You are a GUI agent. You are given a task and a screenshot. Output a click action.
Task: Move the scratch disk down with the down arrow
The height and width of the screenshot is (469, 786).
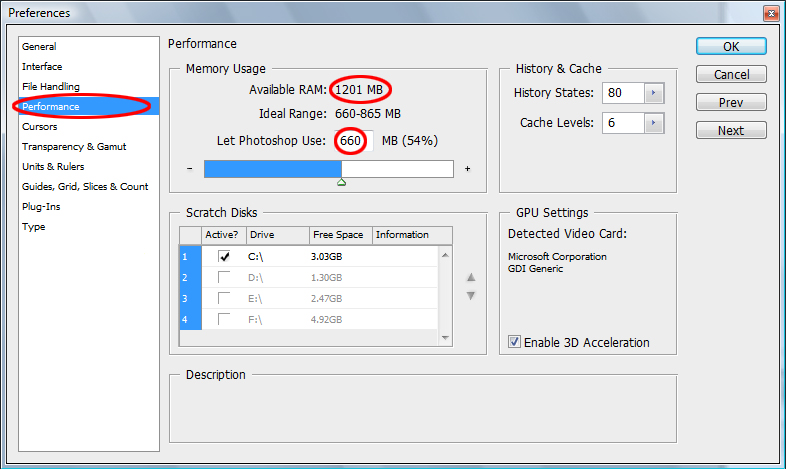[x=471, y=296]
